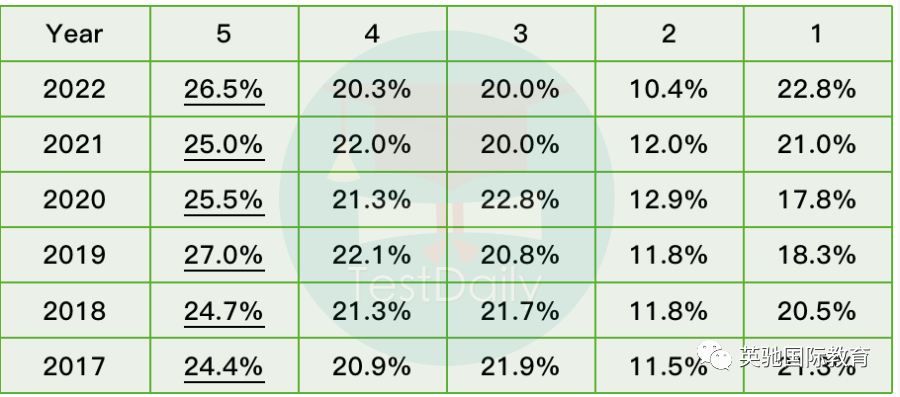This screenshot has height=397, width=900.
Task: Click the underlined 25.0% value for 2021
Action: [x=224, y=145]
